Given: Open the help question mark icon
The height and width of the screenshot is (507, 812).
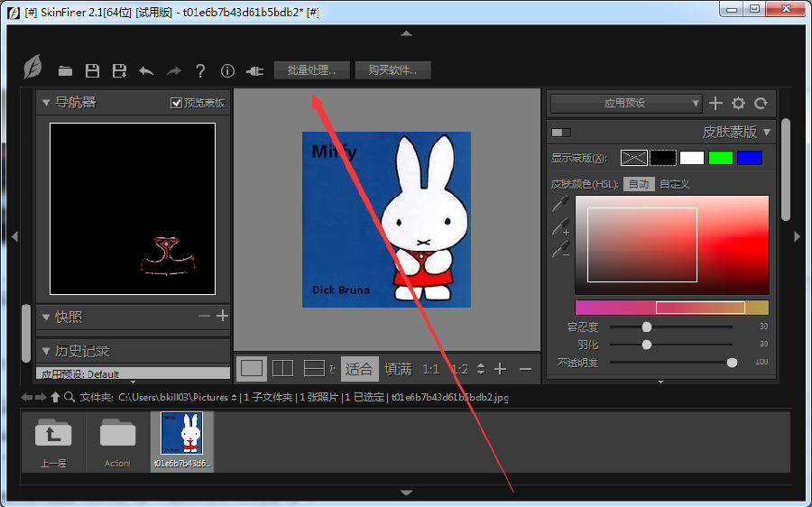Looking at the screenshot, I should pos(200,70).
